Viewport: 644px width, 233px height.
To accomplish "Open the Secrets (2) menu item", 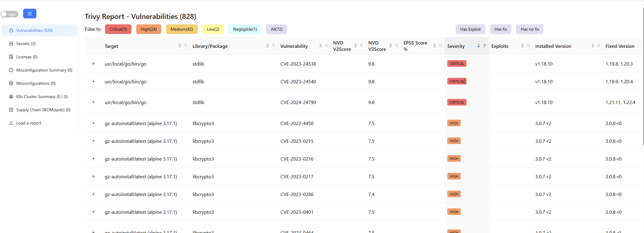I will [x=26, y=44].
